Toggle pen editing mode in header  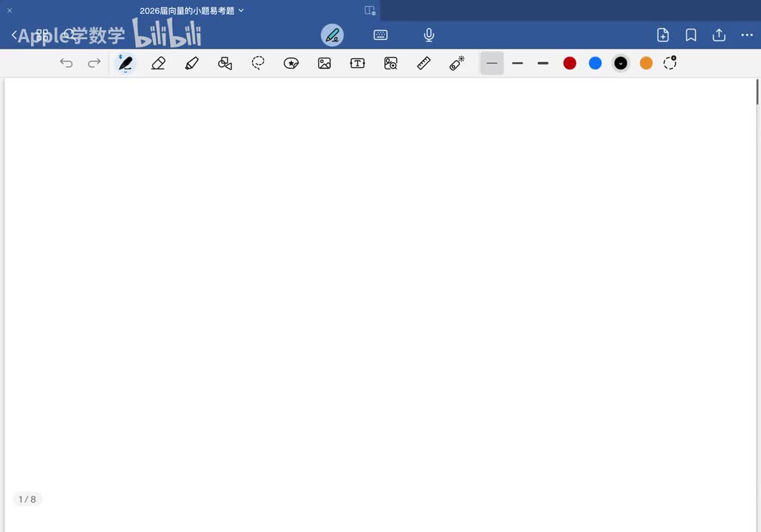click(x=332, y=35)
